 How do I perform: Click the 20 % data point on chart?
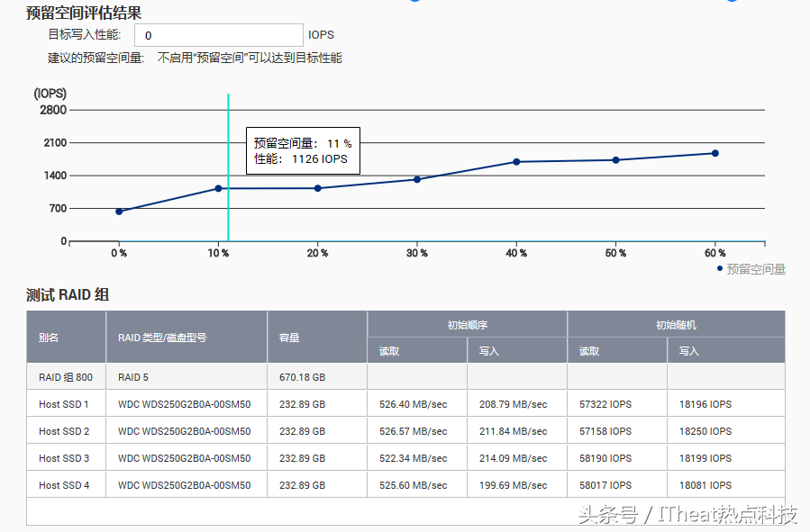(x=317, y=188)
